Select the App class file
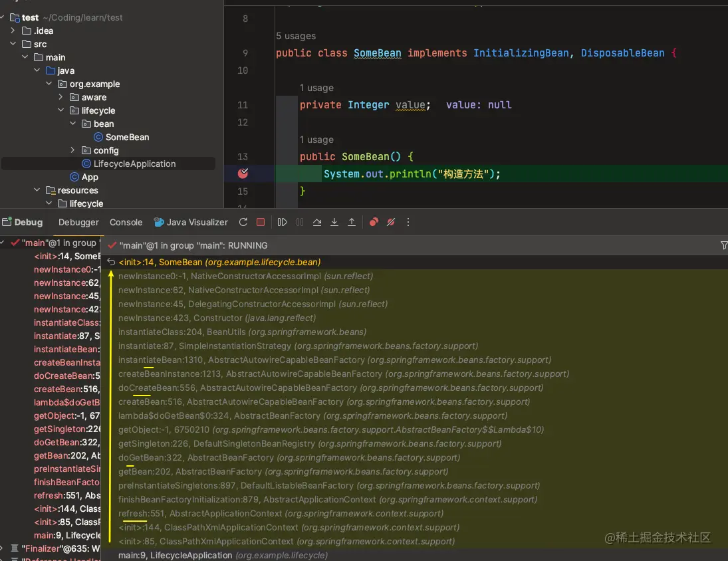 pos(90,177)
